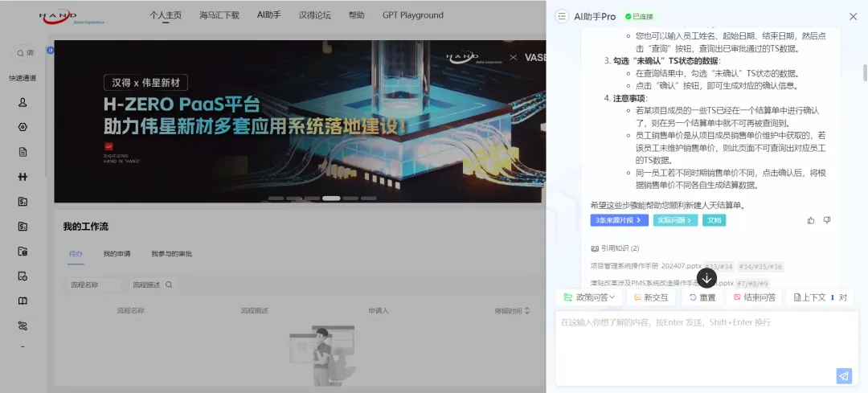Click the search icon in 流程描述 field
868x393 pixels.
(x=169, y=285)
